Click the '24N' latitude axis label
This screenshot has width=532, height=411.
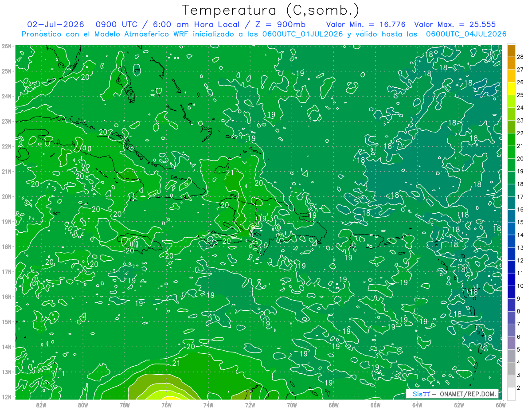coord(7,96)
